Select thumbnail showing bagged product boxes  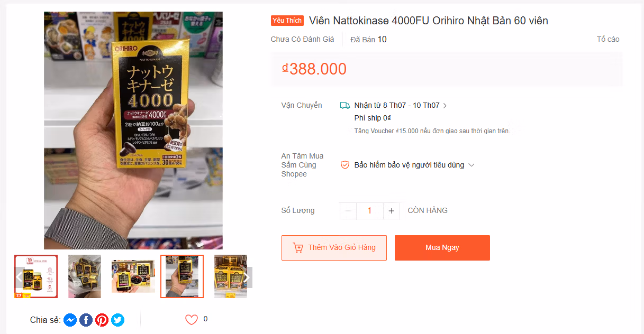(85, 276)
